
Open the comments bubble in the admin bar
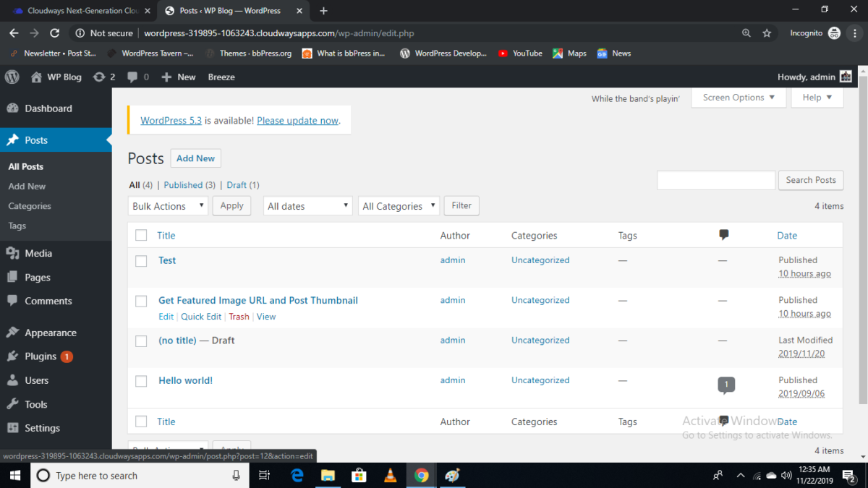pos(138,77)
